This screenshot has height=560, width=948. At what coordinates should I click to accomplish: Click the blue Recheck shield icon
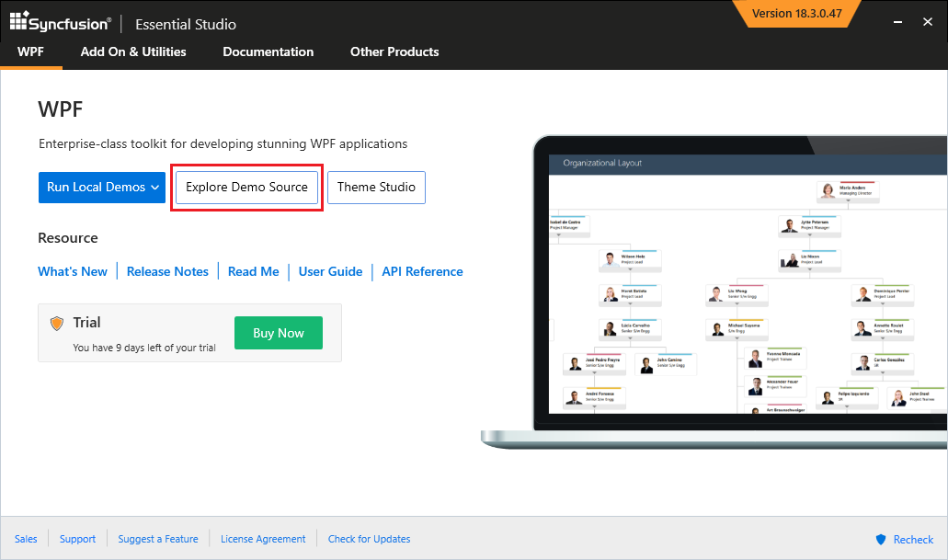point(881,540)
